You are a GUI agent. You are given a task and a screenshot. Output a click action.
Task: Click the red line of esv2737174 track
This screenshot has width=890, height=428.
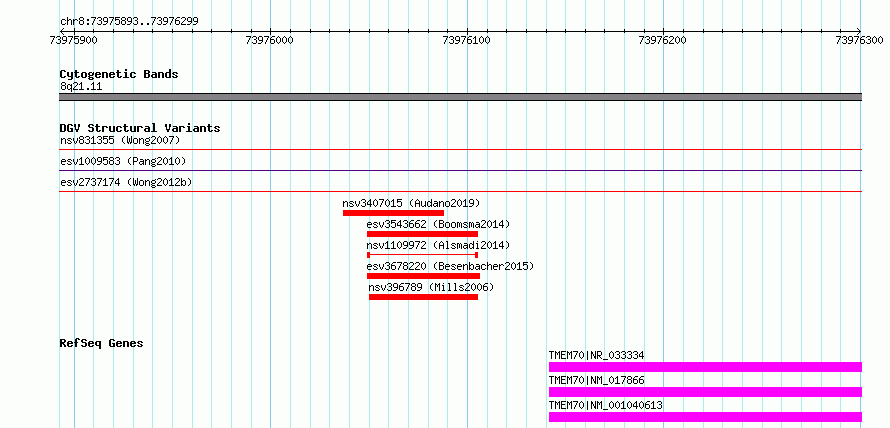pos(460,191)
